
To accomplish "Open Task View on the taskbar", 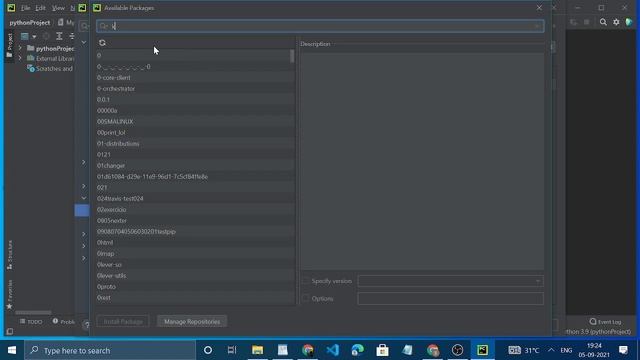I will (x=232, y=350).
